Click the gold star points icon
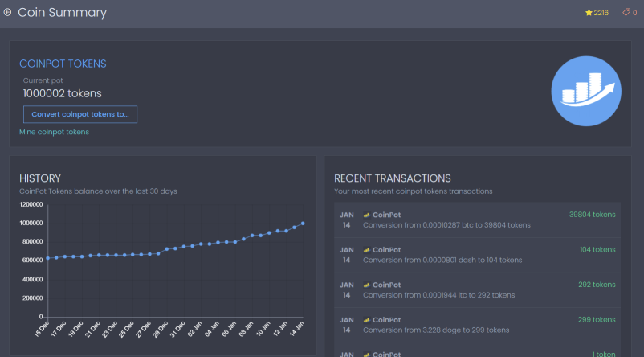This screenshot has width=644, height=357. tap(589, 13)
